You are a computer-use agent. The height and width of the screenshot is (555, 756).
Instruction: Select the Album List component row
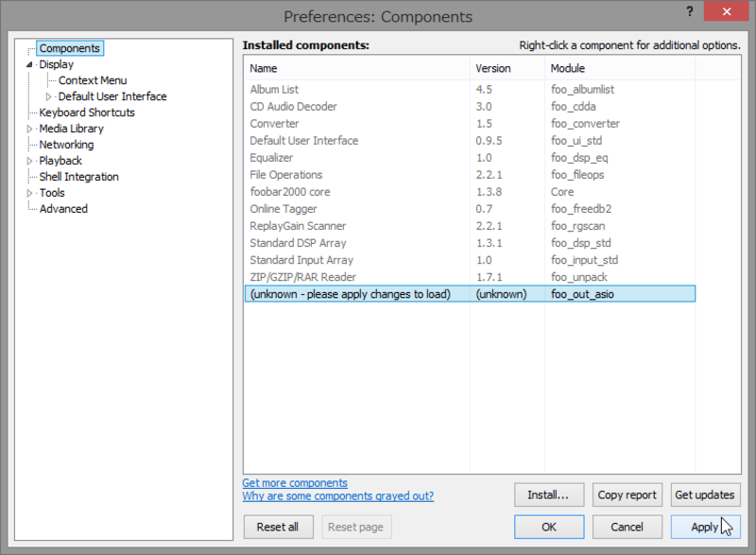[470, 90]
